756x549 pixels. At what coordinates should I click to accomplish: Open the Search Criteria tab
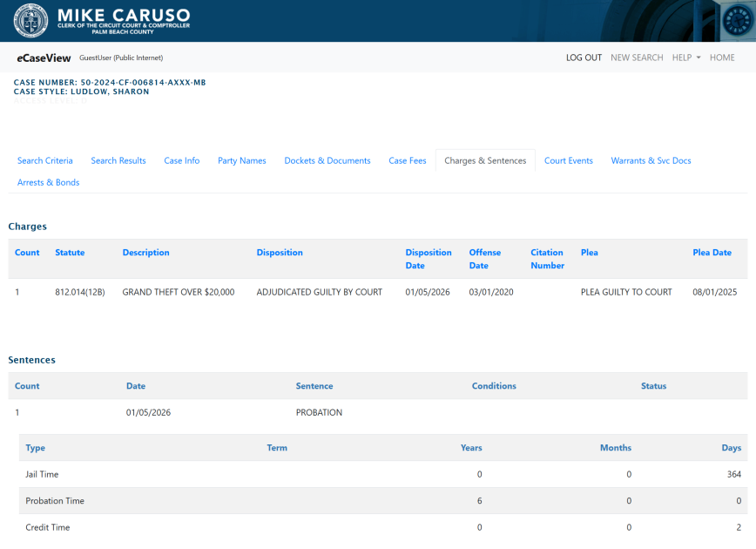(x=45, y=161)
